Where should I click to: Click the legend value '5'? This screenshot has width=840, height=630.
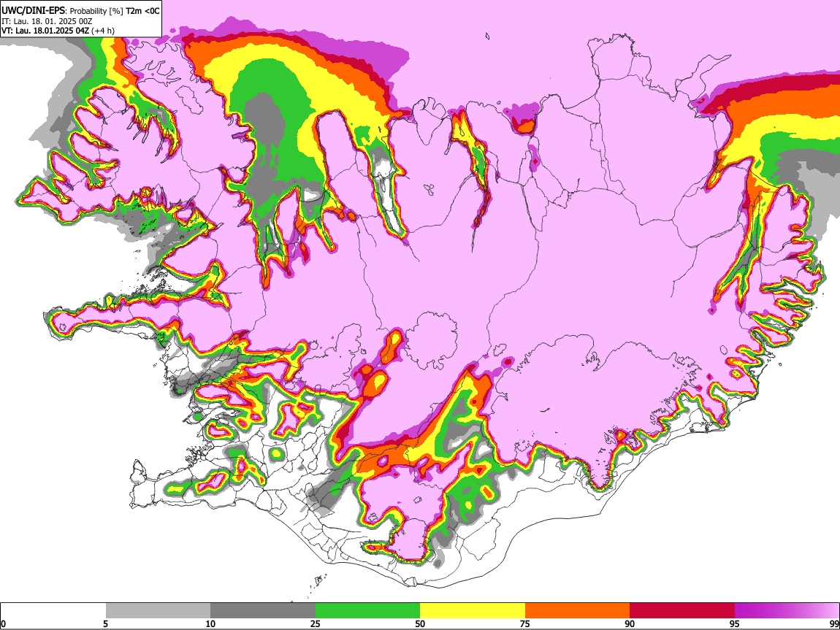pos(105,623)
